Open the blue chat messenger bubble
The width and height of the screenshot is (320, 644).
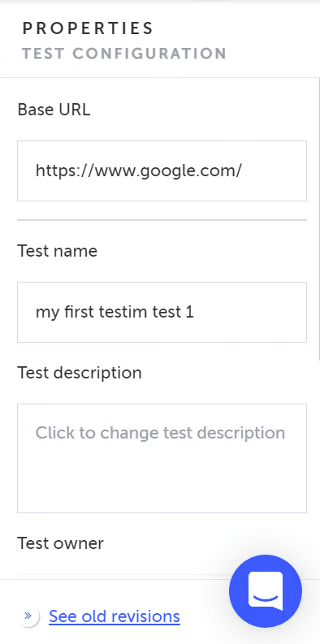(266, 591)
